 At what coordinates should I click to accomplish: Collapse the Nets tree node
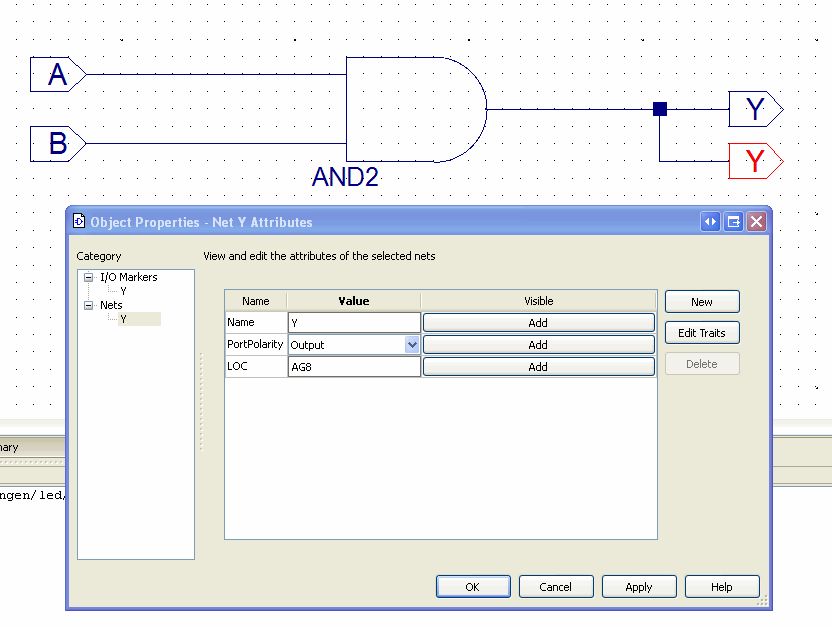89,305
